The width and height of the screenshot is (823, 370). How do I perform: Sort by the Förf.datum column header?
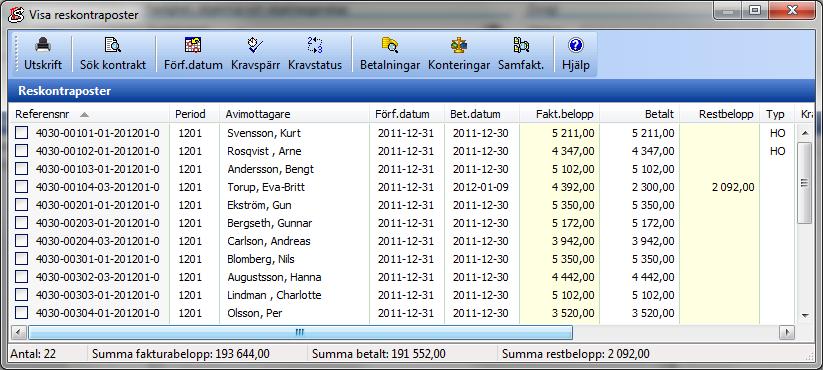pos(407,114)
